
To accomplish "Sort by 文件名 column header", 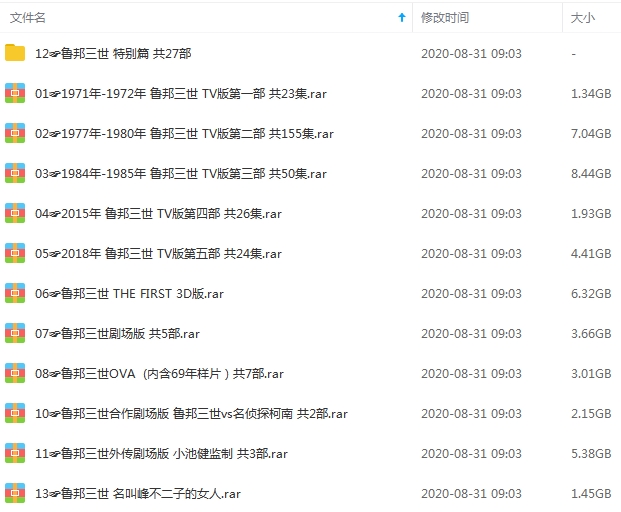I will coord(28,17).
